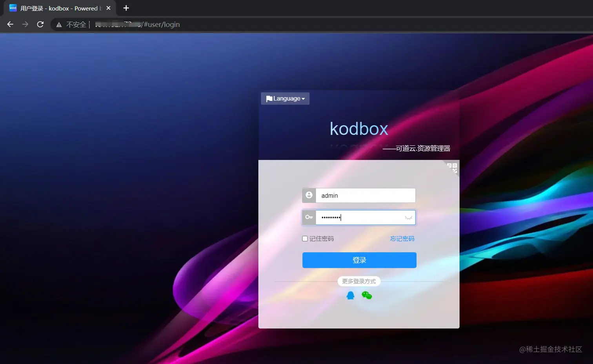
Task: Click the QR code login icon
Action: (453, 168)
